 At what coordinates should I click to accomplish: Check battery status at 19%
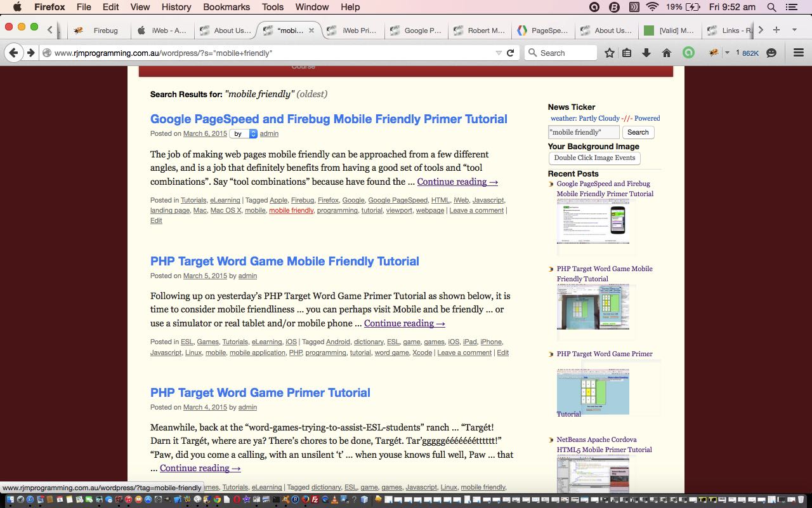point(684,7)
